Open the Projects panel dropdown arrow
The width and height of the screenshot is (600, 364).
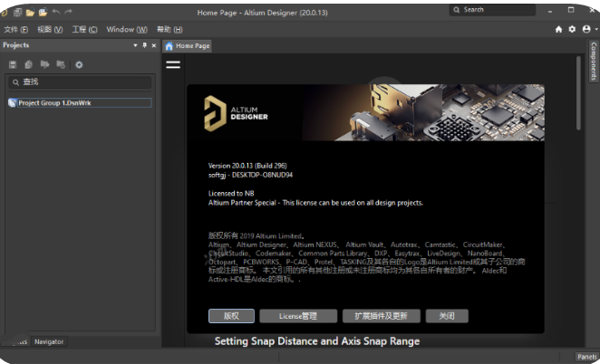[x=135, y=45]
